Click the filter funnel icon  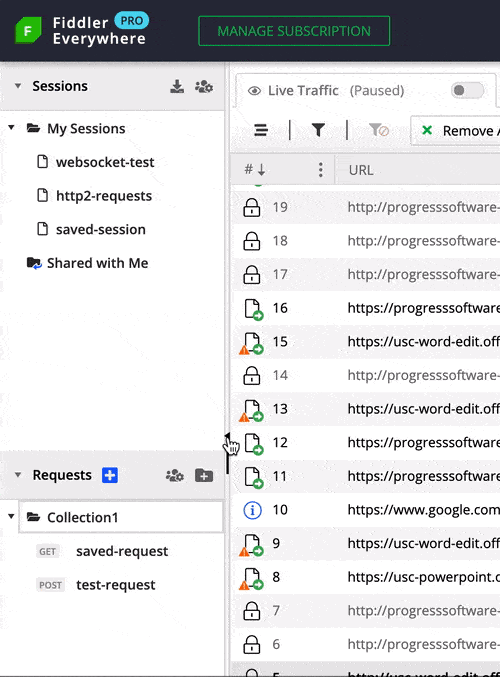tap(318, 130)
